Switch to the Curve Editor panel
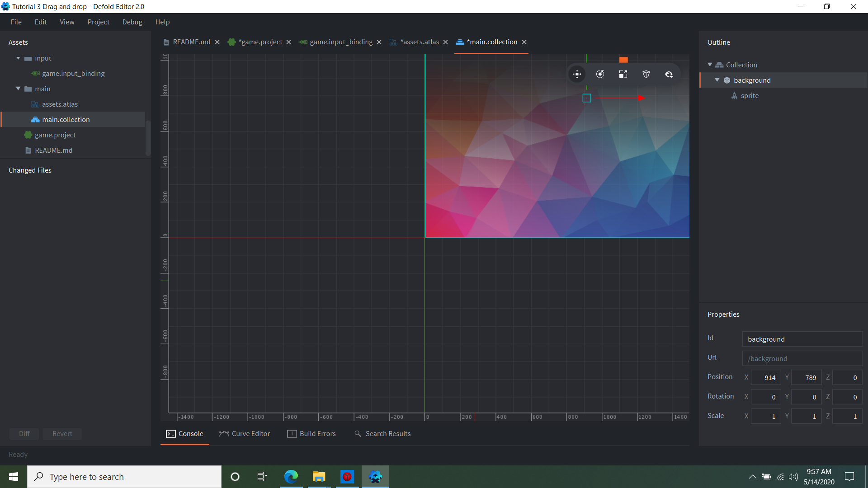868x488 pixels. click(x=244, y=433)
